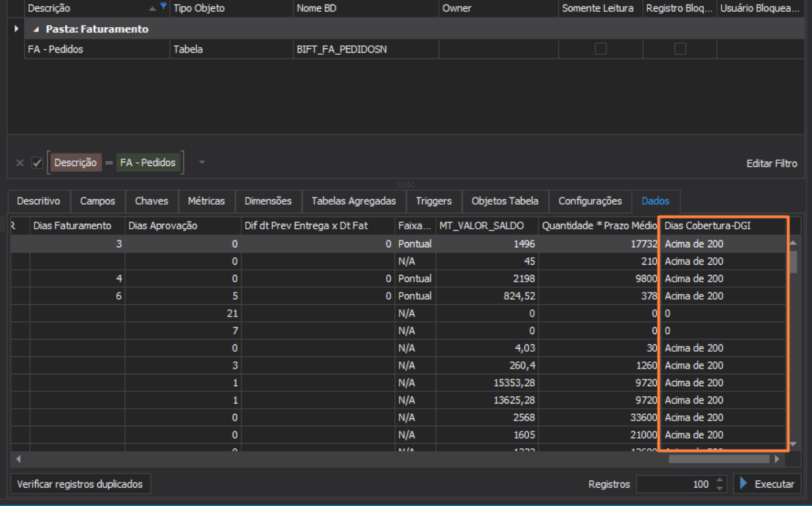Click the Dias Aprovação column header
The height and width of the screenshot is (506, 812).
click(x=183, y=226)
